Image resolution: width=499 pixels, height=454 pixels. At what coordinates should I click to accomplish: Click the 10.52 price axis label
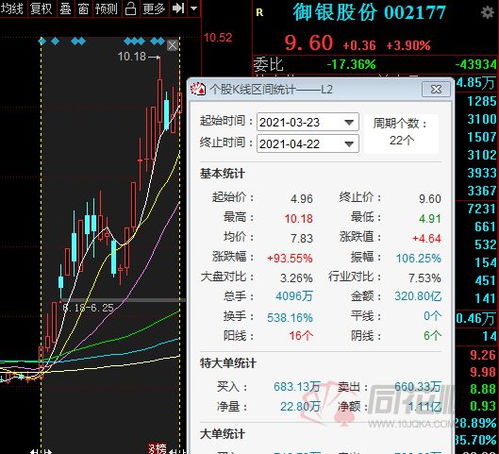(218, 38)
